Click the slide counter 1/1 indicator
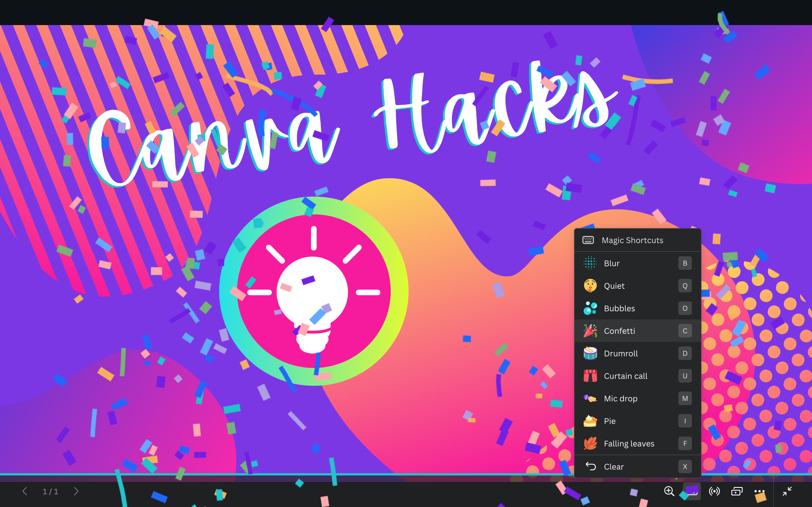812x507 pixels. click(x=50, y=491)
